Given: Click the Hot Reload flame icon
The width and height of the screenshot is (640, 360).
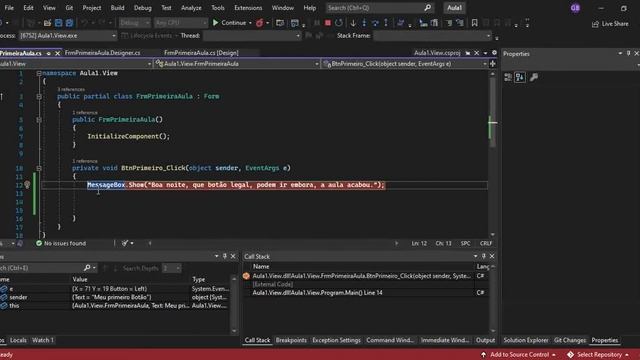Looking at the screenshot, I should [x=260, y=23].
